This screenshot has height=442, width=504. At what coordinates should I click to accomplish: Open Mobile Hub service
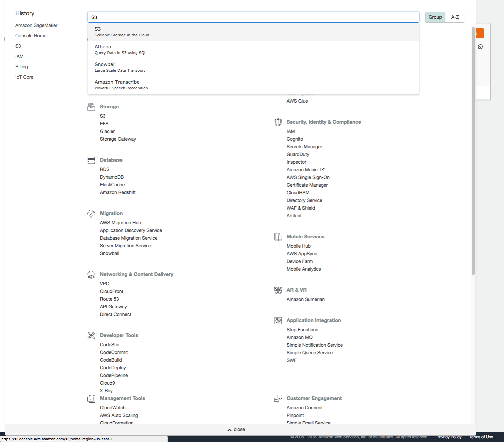[298, 246]
